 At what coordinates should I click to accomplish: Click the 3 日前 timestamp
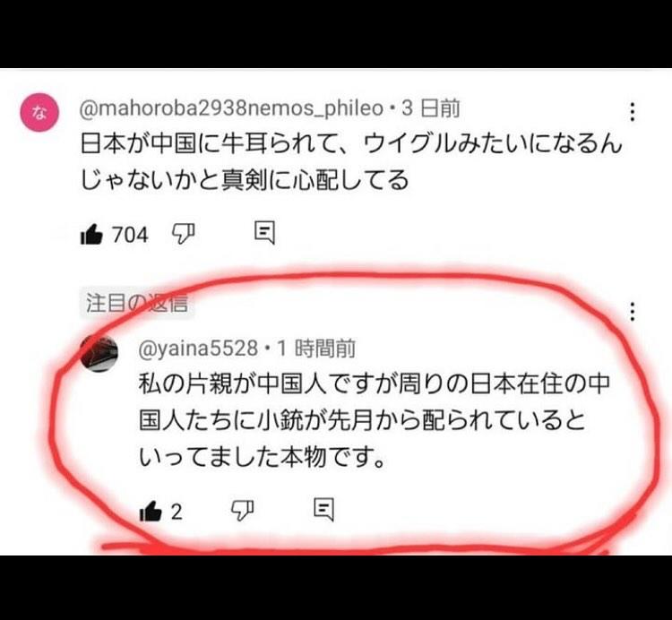pyautogui.click(x=430, y=108)
